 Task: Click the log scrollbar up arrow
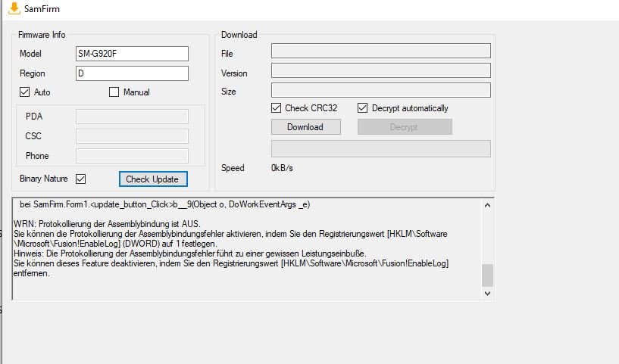click(487, 205)
